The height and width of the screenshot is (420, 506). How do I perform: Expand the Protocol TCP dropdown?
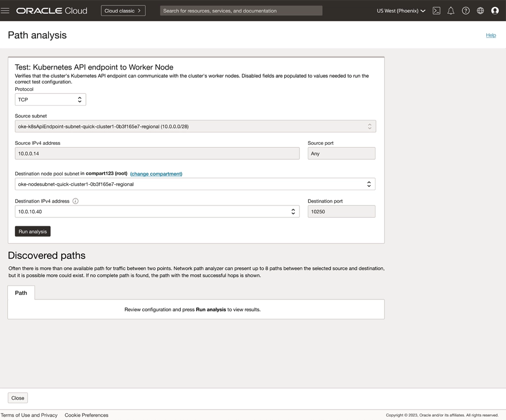50,99
